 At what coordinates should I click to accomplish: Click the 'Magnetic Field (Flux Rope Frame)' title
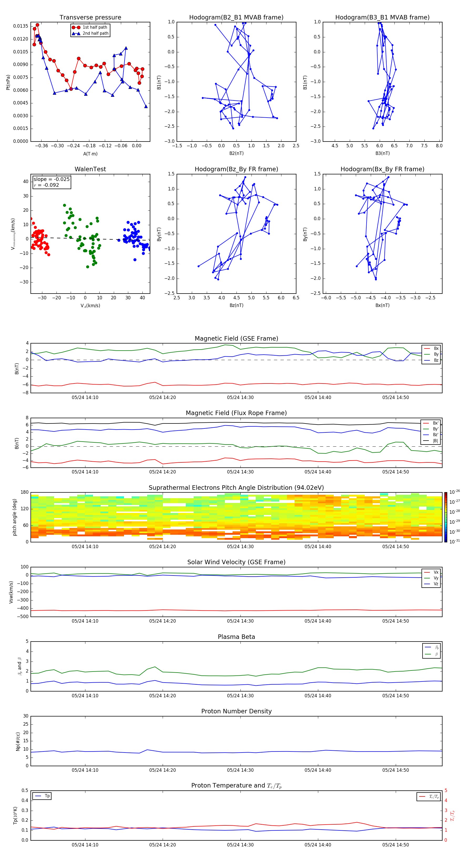coord(236,413)
